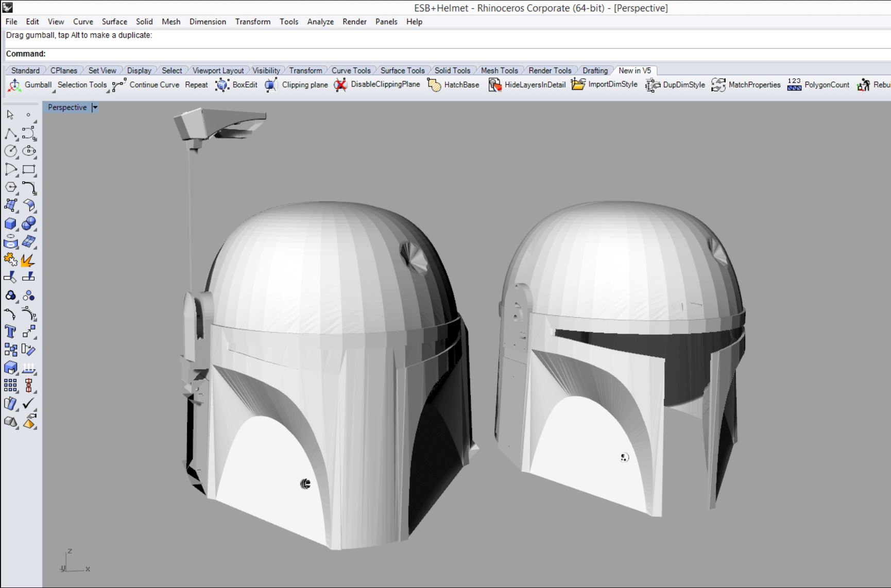Select the Scale 3D tool
Image resolution: width=891 pixels, height=588 pixels.
10,368
